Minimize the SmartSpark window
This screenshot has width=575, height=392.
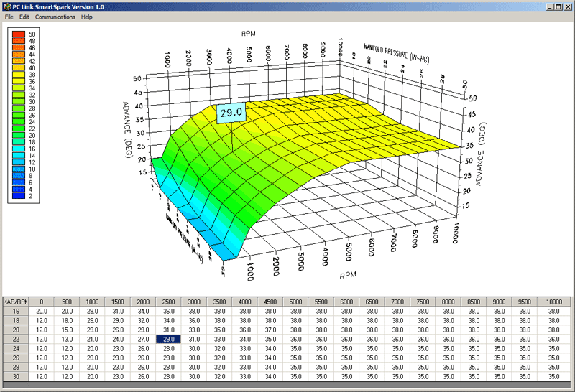[x=549, y=6]
